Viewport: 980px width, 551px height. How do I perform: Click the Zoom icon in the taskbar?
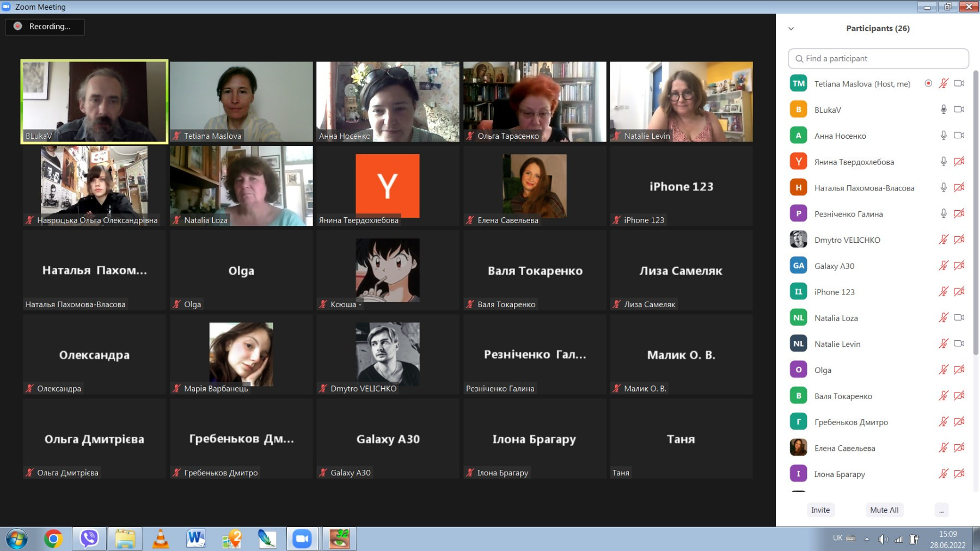pos(302,539)
